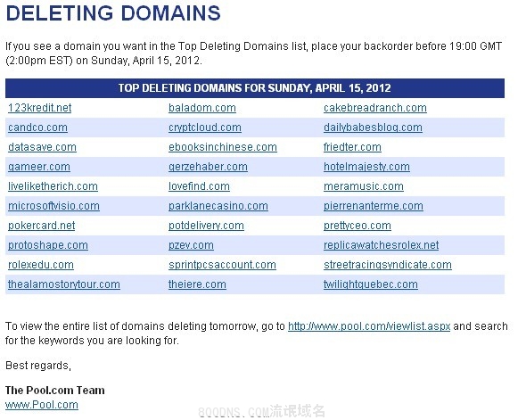Open microsoftvisio.com domain link

53,206
